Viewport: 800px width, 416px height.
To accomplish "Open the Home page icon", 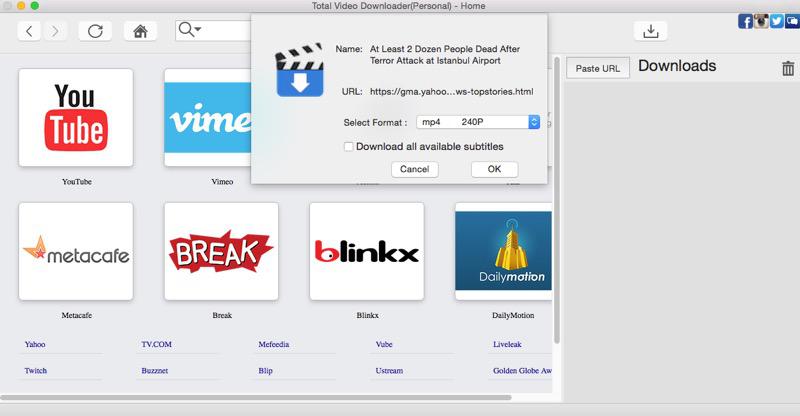I will 140,31.
